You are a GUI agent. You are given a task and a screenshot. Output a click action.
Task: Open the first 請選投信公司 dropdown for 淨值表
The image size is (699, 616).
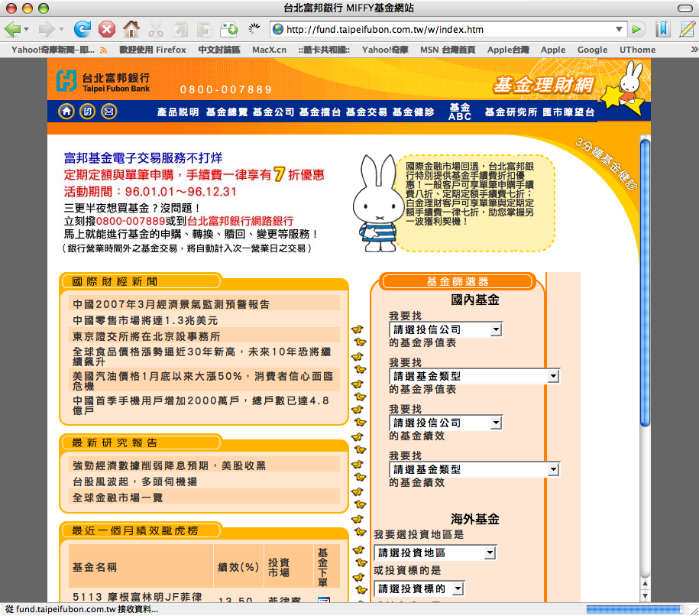(446, 329)
